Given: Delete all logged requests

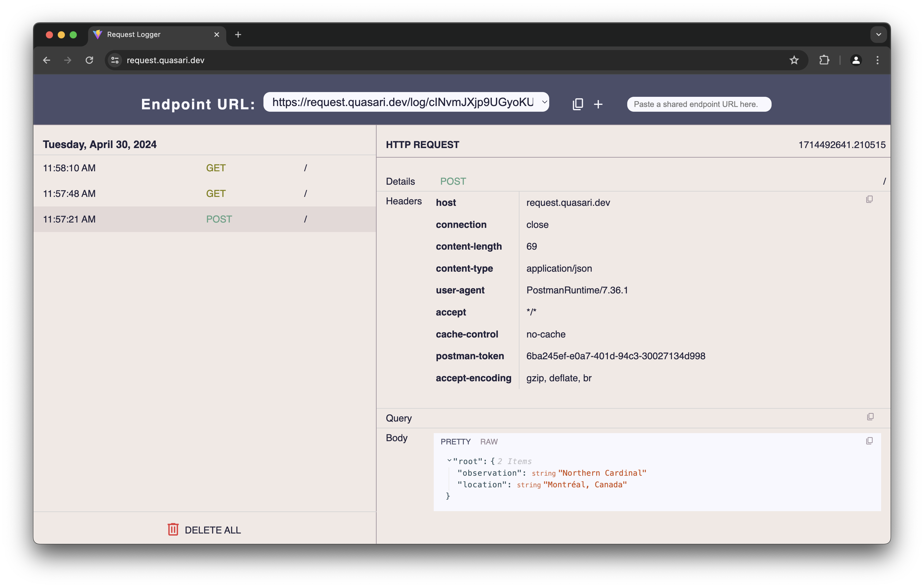Looking at the screenshot, I should [x=205, y=530].
